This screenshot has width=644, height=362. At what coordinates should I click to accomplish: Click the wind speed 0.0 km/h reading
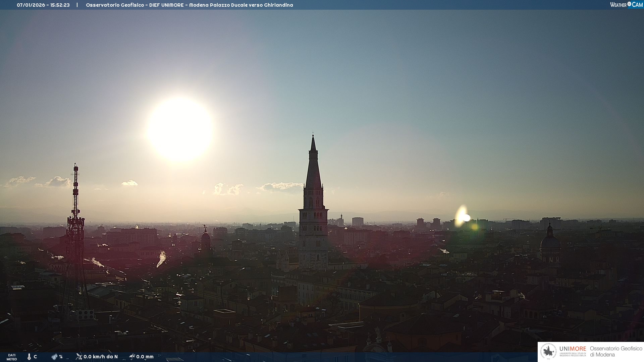(101, 357)
